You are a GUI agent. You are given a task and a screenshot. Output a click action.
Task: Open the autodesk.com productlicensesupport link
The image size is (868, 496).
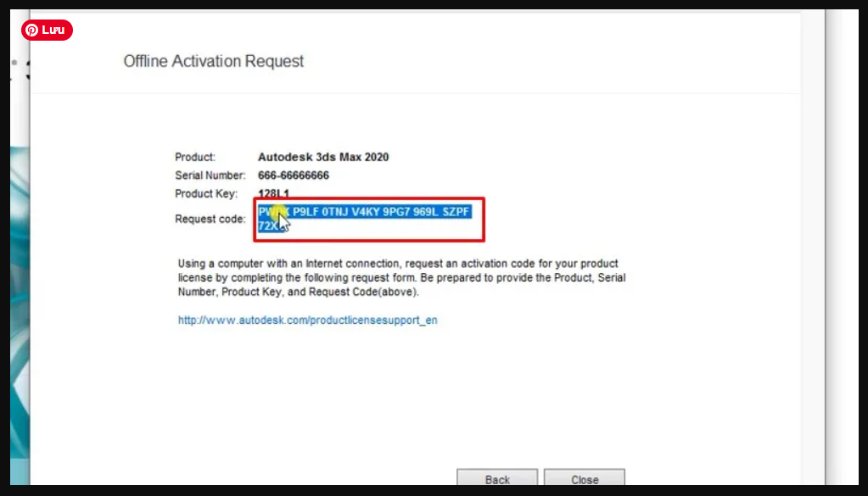click(307, 320)
